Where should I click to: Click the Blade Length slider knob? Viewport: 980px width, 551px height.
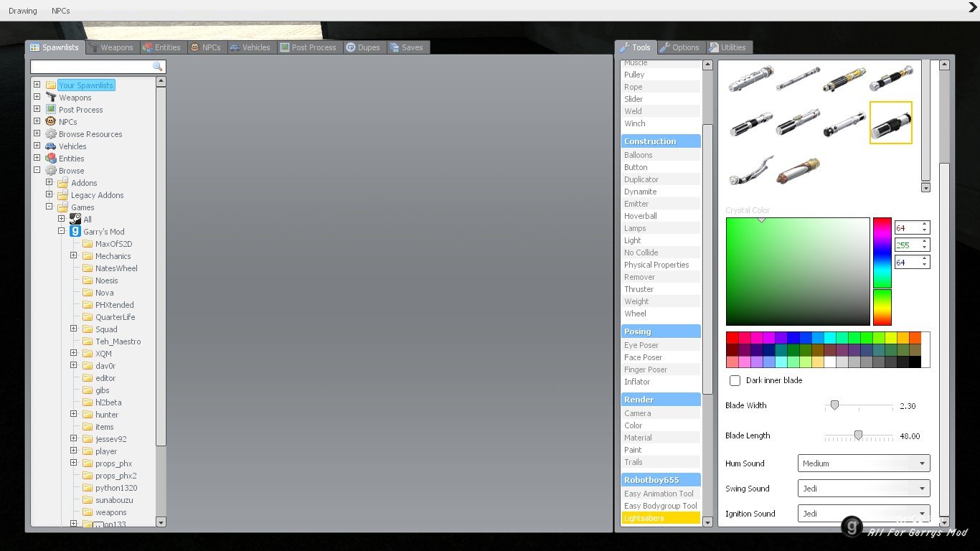click(858, 435)
